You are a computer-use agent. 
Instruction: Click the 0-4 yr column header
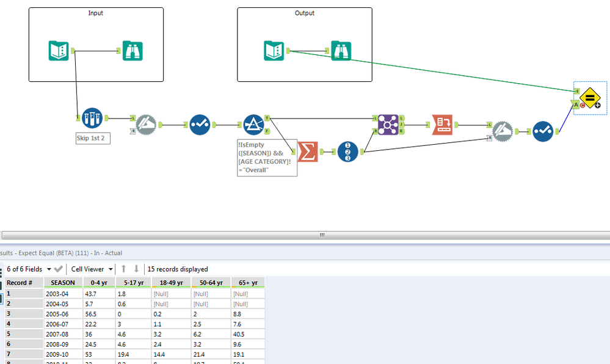99,283
